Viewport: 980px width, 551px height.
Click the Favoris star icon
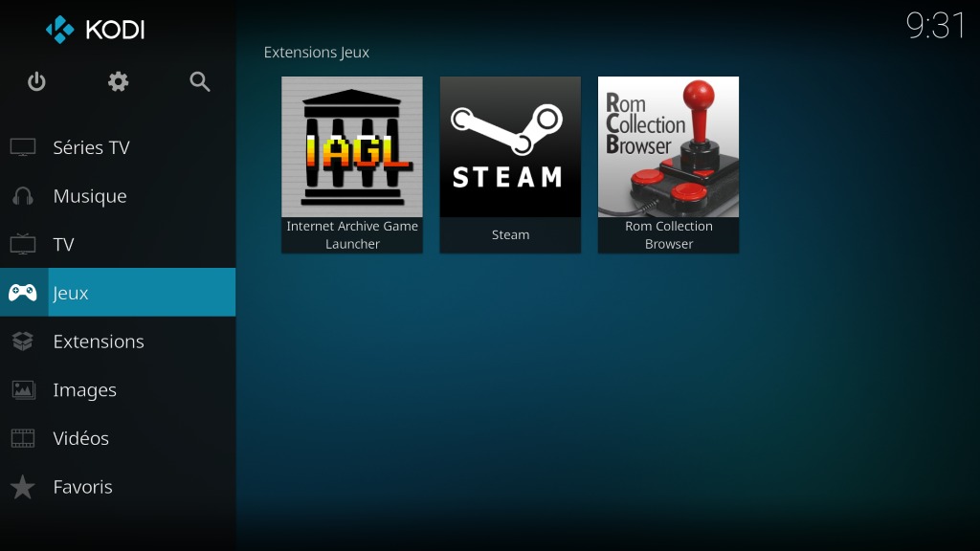tap(23, 487)
